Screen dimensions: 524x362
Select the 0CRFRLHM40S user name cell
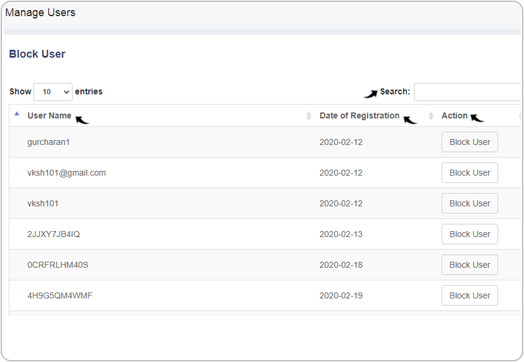tap(57, 265)
